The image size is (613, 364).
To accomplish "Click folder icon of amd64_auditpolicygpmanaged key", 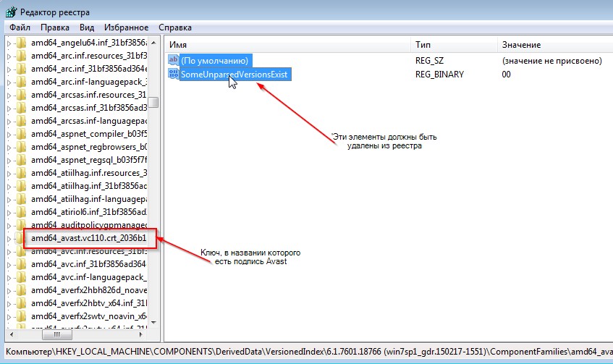I will (22, 225).
